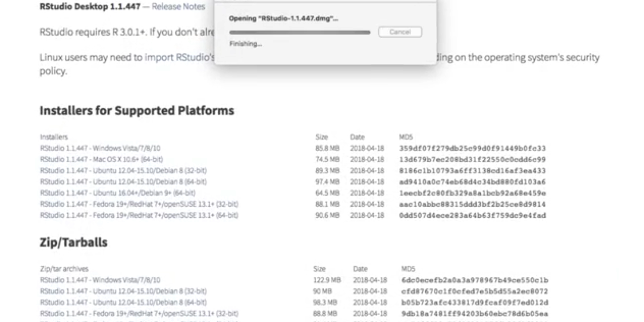Viewport: 644px width, 322px height.
Task: Select MD5 hash starting with aac10abb
Action: 472,204
